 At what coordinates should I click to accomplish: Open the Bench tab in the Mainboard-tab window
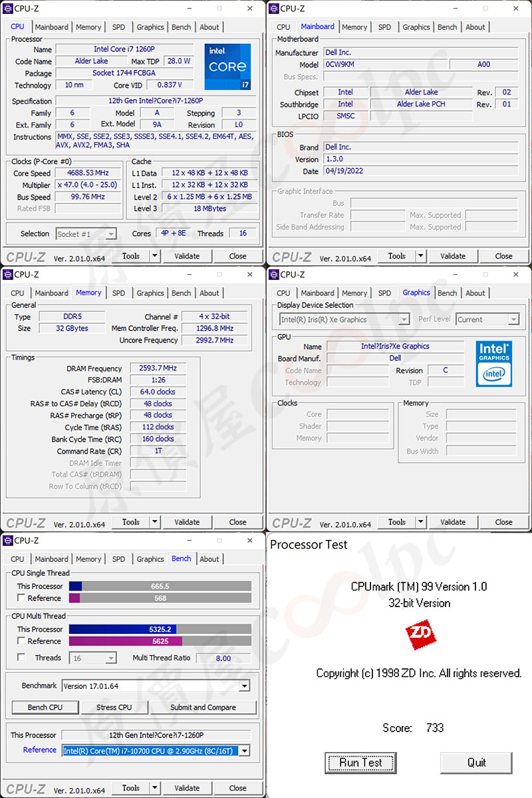(448, 27)
